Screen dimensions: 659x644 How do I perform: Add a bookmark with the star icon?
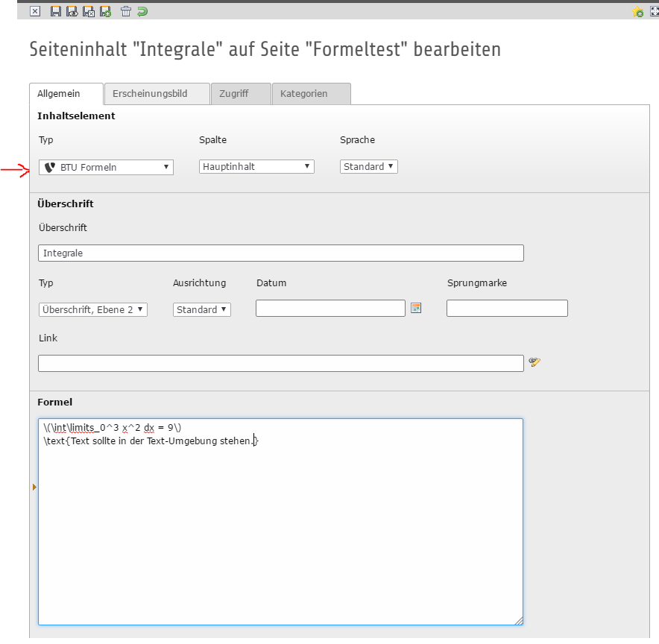637,12
